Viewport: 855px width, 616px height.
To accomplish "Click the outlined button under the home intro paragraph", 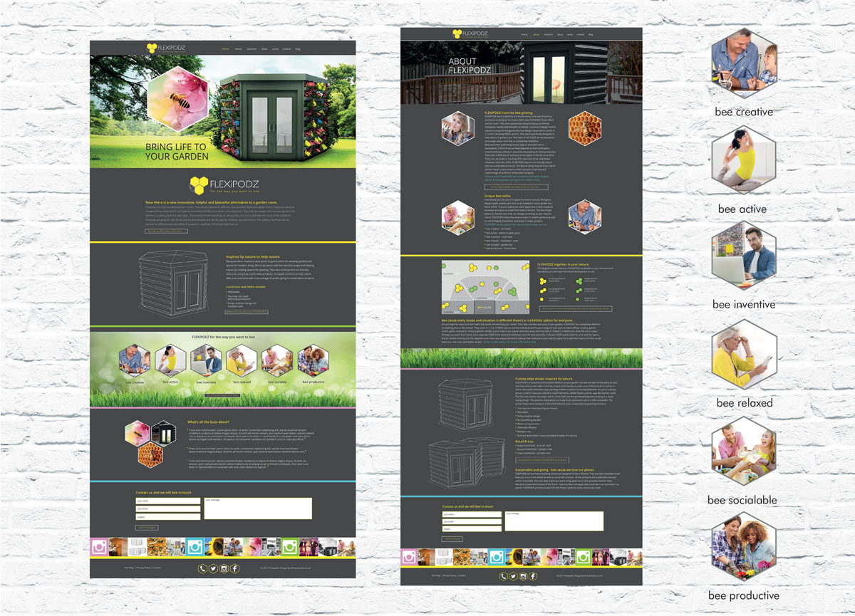I will pyautogui.click(x=166, y=231).
